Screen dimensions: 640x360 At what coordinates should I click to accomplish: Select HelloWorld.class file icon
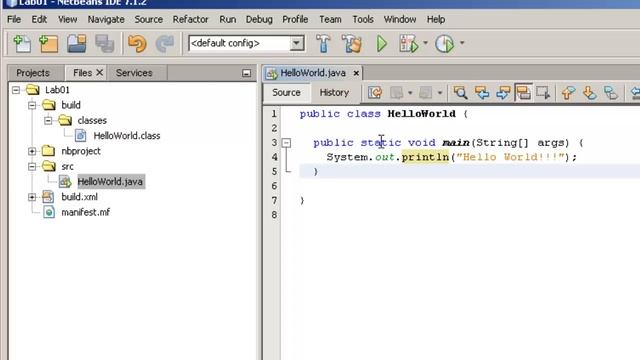click(80, 136)
